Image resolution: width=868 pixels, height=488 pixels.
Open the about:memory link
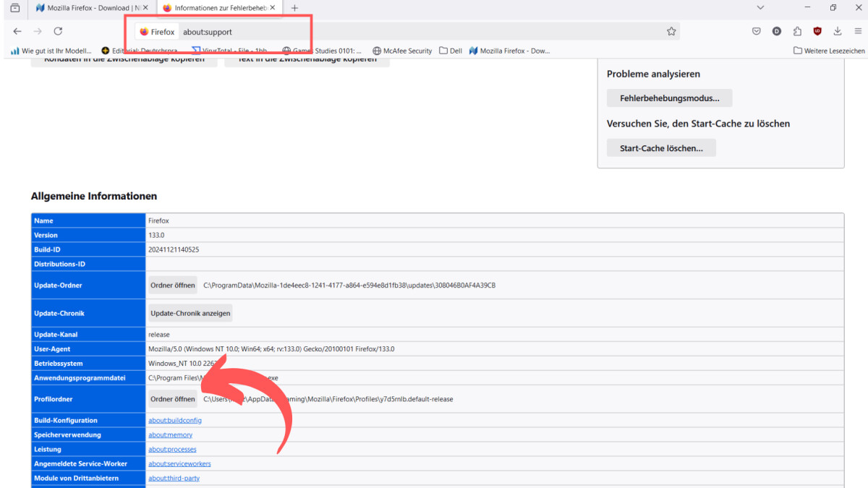pos(171,435)
